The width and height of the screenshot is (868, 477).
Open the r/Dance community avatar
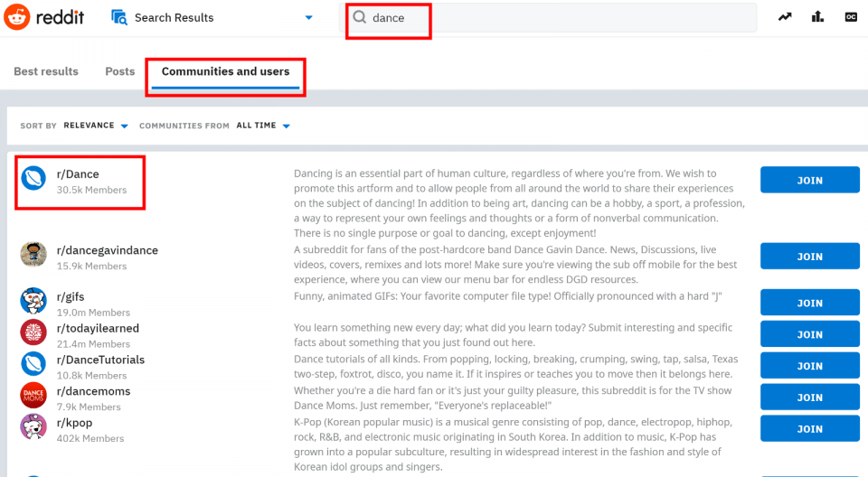tap(33, 178)
